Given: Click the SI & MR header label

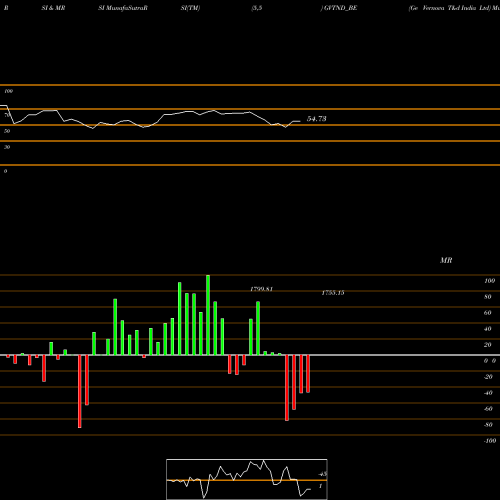Looking at the screenshot, I should [53, 8].
